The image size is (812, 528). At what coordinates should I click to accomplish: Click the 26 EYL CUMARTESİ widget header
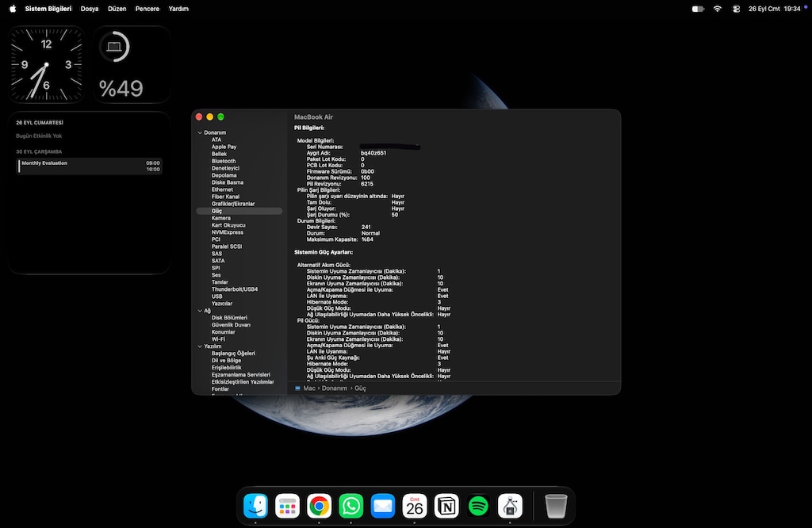click(40, 123)
